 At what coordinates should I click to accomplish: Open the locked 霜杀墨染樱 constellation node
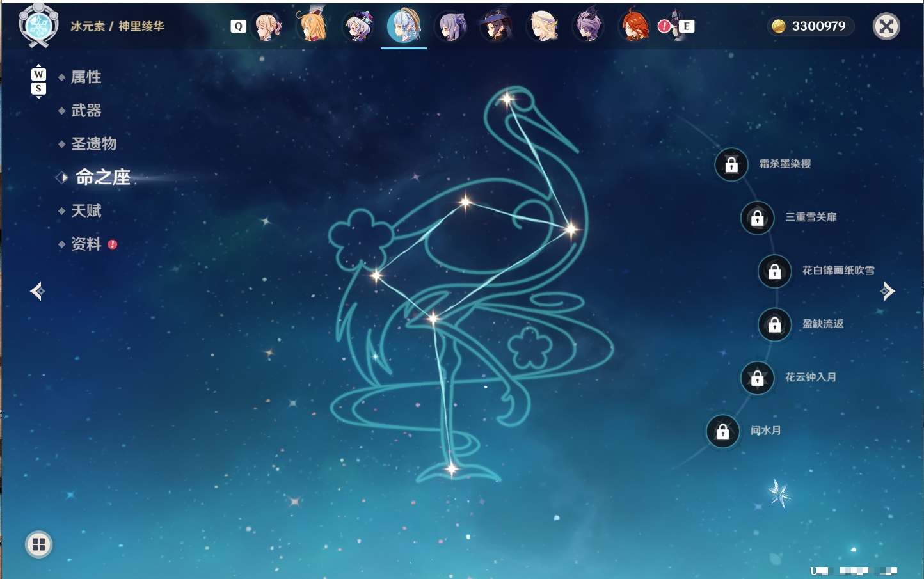(x=731, y=164)
